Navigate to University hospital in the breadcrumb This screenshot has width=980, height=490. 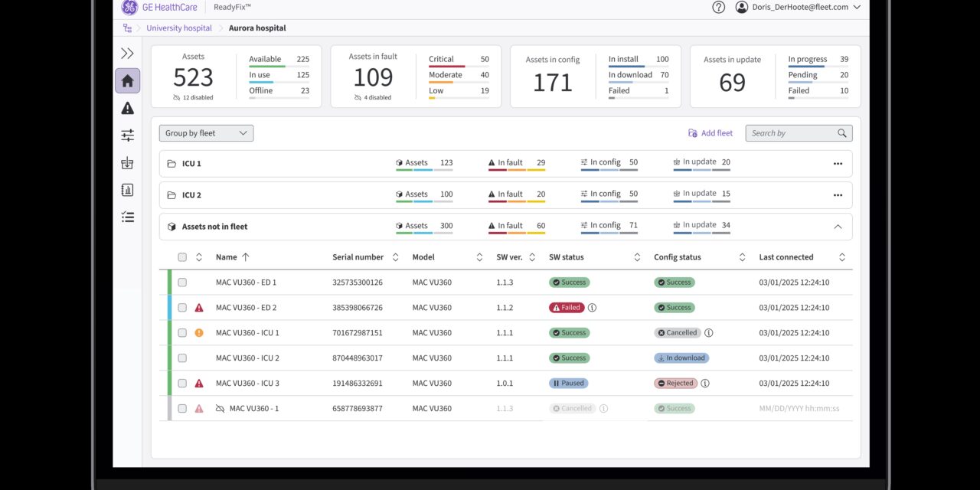pos(178,27)
